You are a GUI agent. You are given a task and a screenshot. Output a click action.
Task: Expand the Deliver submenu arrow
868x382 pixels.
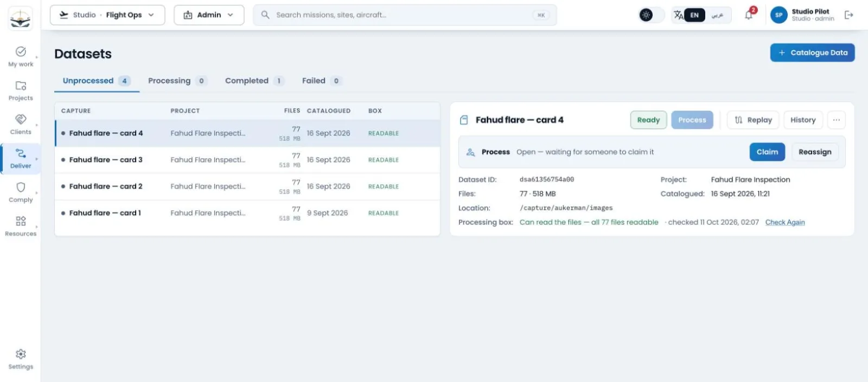tap(37, 159)
